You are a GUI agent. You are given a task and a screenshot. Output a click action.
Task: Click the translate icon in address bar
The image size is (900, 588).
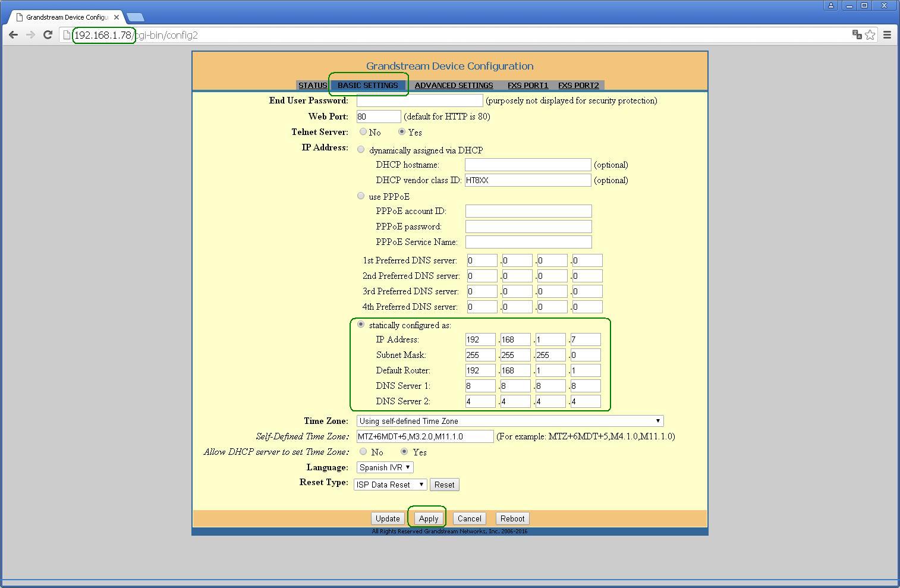tap(857, 35)
